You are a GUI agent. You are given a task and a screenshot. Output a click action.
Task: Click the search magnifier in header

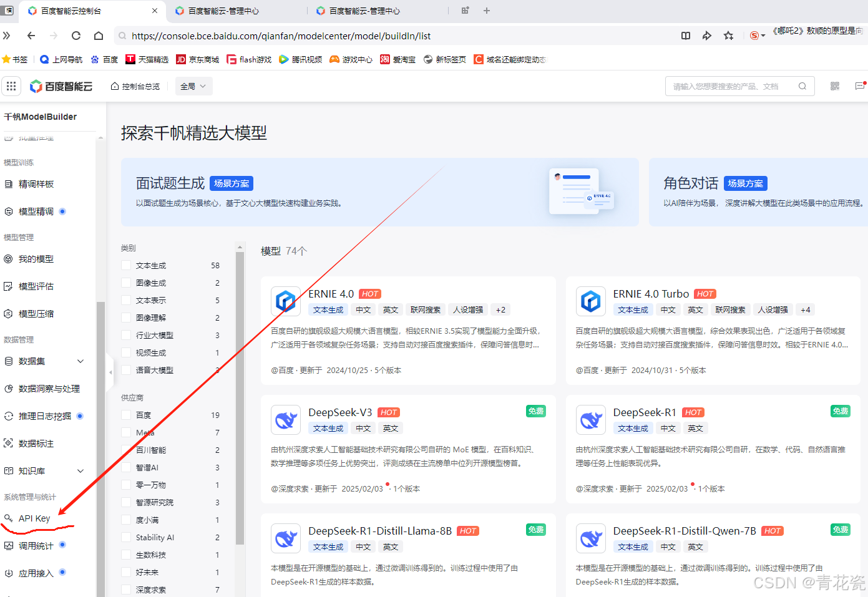coord(802,86)
